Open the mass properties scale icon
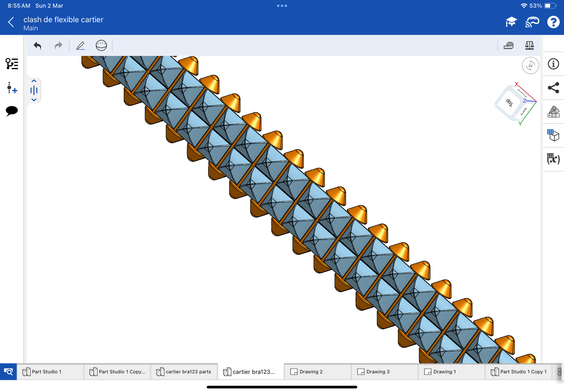564x392 pixels. coord(529,46)
